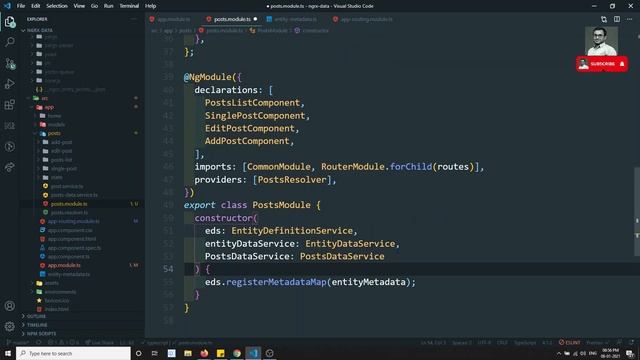640x360 pixels.
Task: Expand the TIMELINE section
Action: (x=37, y=325)
